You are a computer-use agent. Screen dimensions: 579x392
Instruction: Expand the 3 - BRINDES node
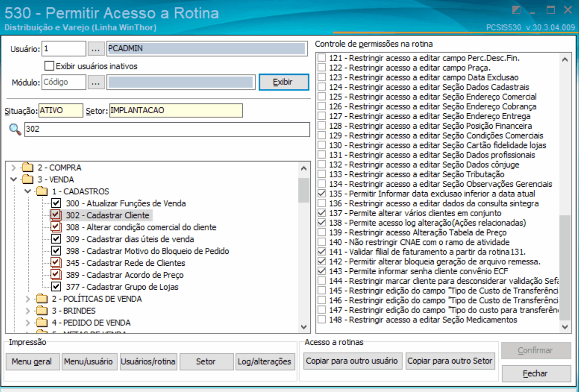tap(28, 311)
